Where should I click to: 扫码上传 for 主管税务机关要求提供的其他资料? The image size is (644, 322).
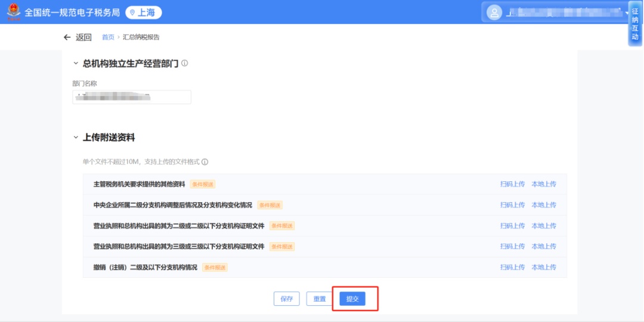pos(512,184)
